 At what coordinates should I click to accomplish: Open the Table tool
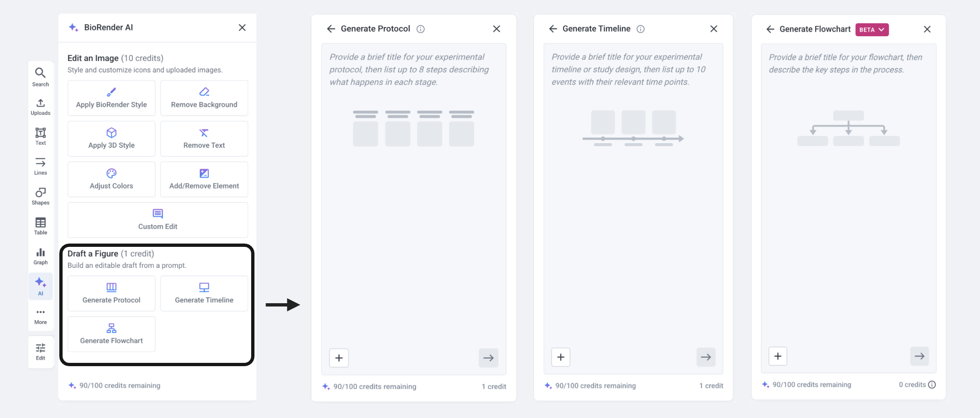(40, 226)
